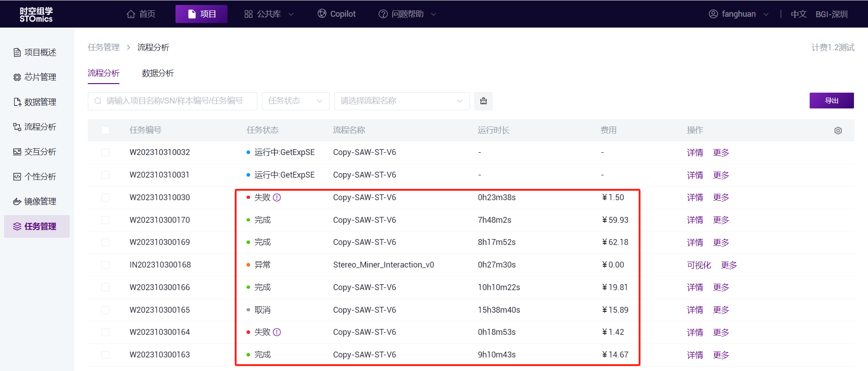The width and height of the screenshot is (868, 371).
Task: Click the calendar date filter icon
Action: point(484,101)
